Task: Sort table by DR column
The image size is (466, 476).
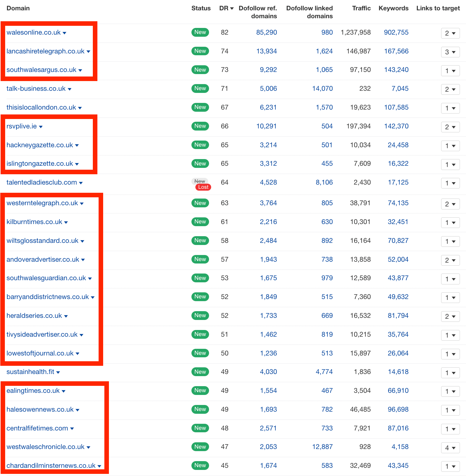Action: click(226, 8)
